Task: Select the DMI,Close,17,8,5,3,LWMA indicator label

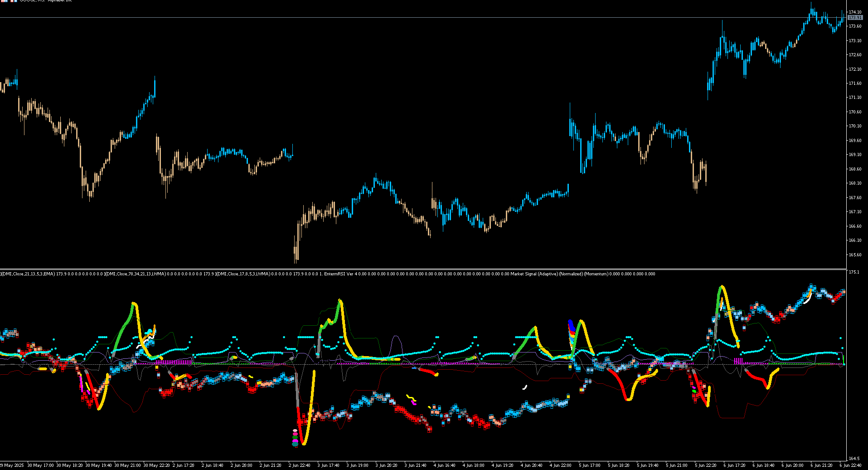Action: click(x=243, y=274)
